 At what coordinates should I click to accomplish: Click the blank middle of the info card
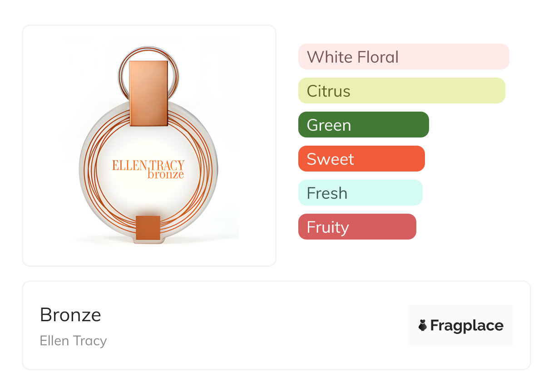click(254, 325)
